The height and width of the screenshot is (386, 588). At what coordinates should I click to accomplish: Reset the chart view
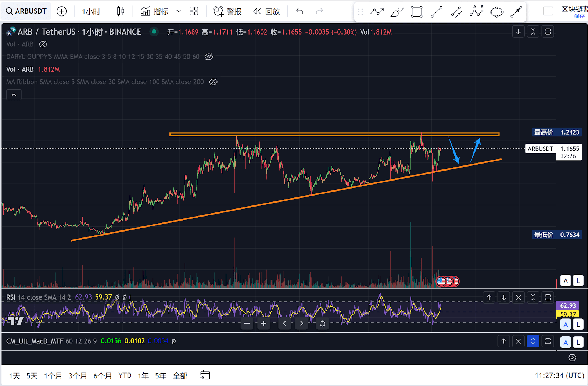[322, 324]
